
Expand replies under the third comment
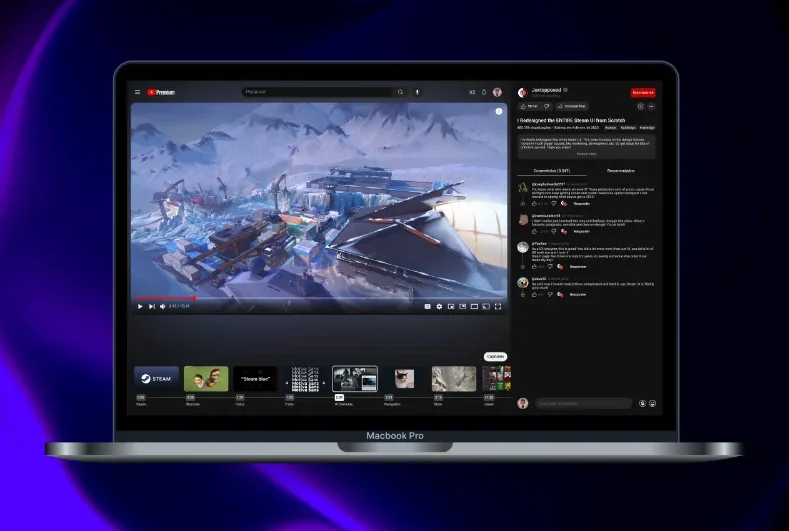(523, 267)
